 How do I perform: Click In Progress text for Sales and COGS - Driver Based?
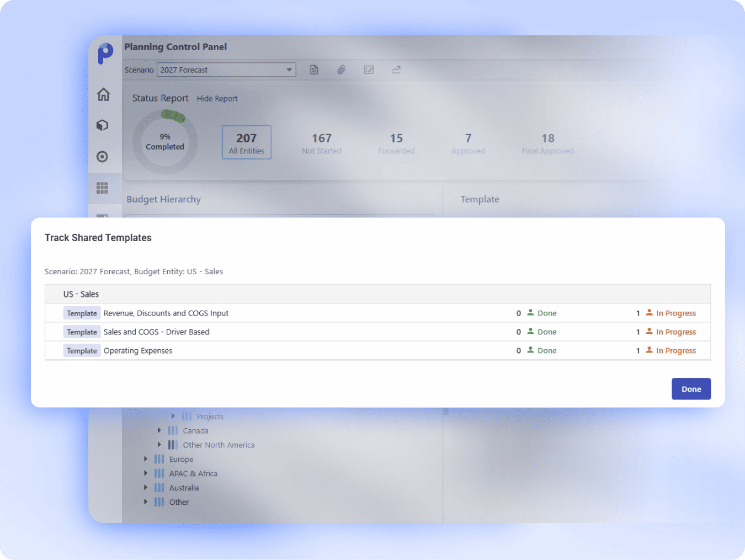pos(676,332)
